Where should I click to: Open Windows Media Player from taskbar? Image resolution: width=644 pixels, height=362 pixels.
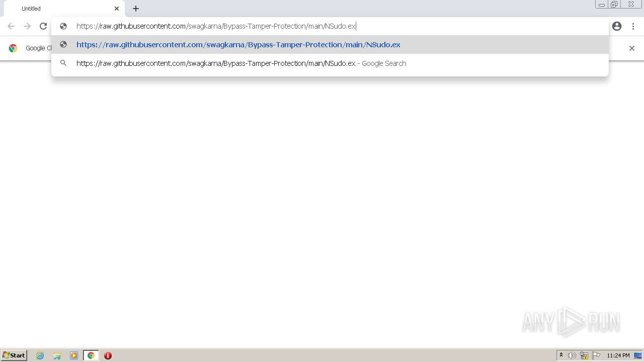coord(74,355)
